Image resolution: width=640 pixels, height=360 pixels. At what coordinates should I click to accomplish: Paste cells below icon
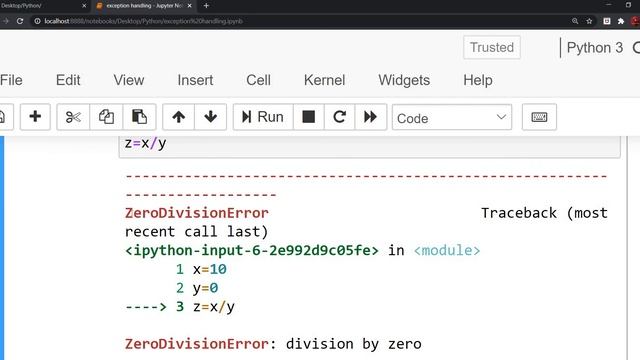point(139,117)
